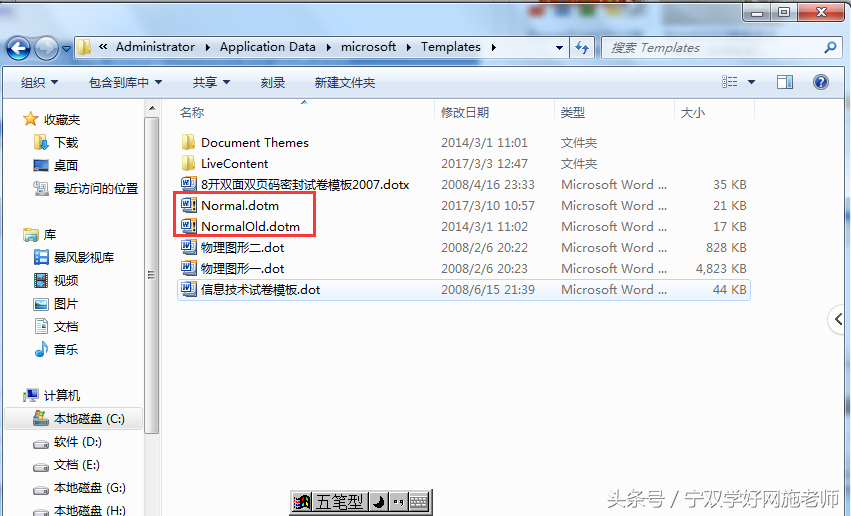Click the navigation pane scroll up arrow

153,109
